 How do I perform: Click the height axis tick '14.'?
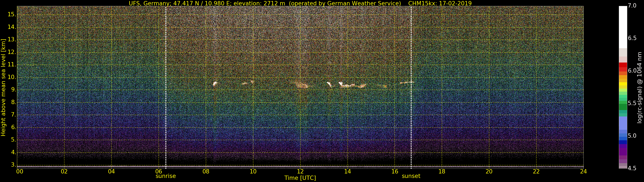tap(12, 27)
